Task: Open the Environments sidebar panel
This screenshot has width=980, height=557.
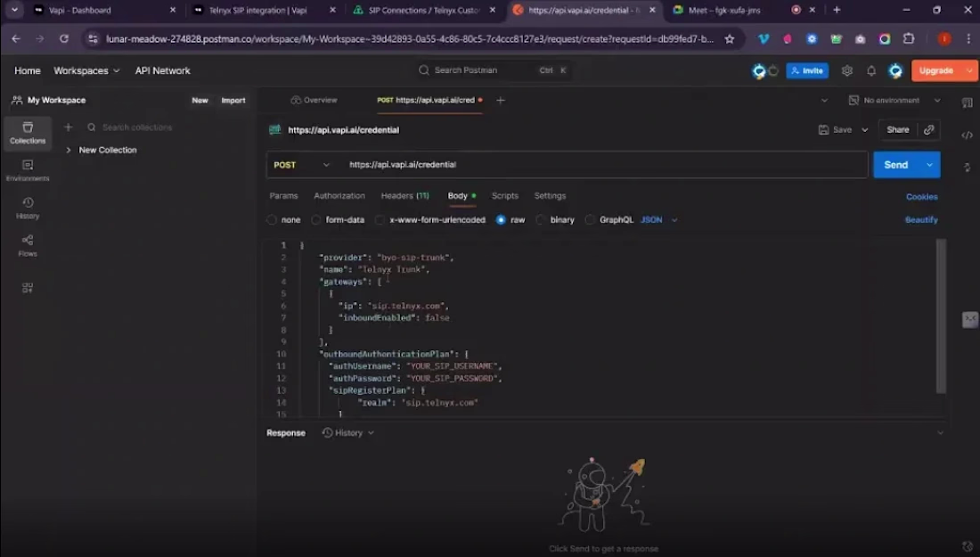Action: [28, 170]
